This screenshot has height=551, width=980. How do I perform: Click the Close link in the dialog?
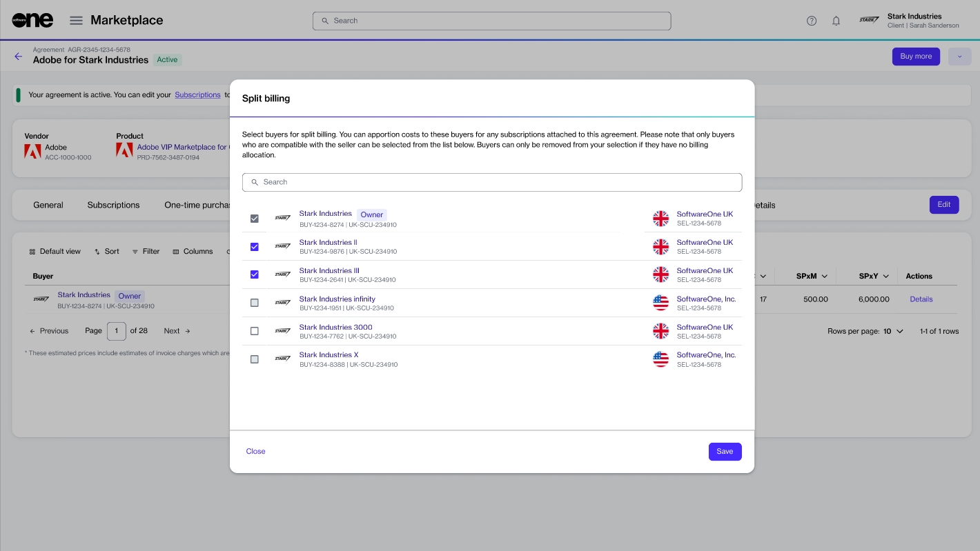pos(255,452)
